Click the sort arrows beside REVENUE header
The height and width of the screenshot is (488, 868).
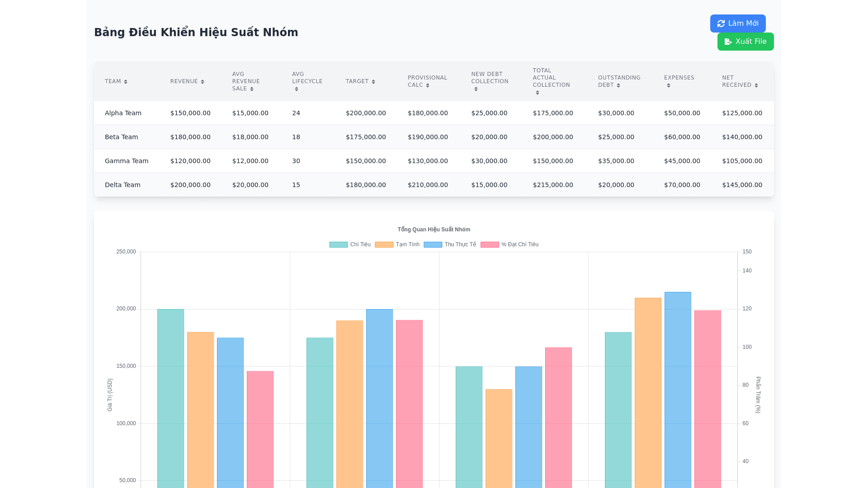tap(203, 82)
